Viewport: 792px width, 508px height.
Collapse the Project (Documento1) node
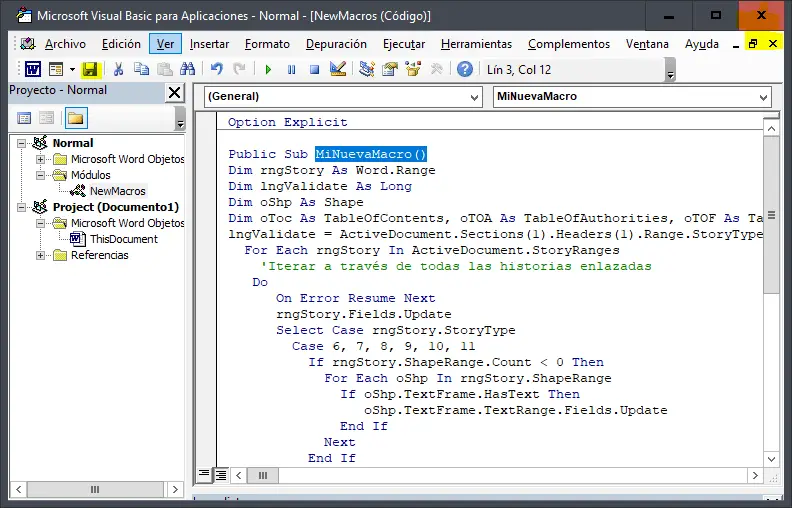pyautogui.click(x=21, y=208)
